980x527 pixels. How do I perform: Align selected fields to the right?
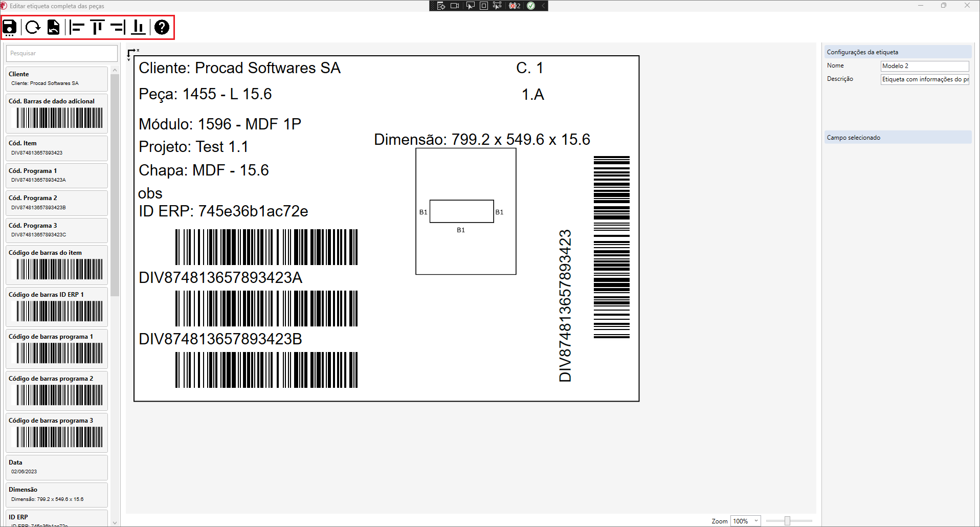point(118,27)
